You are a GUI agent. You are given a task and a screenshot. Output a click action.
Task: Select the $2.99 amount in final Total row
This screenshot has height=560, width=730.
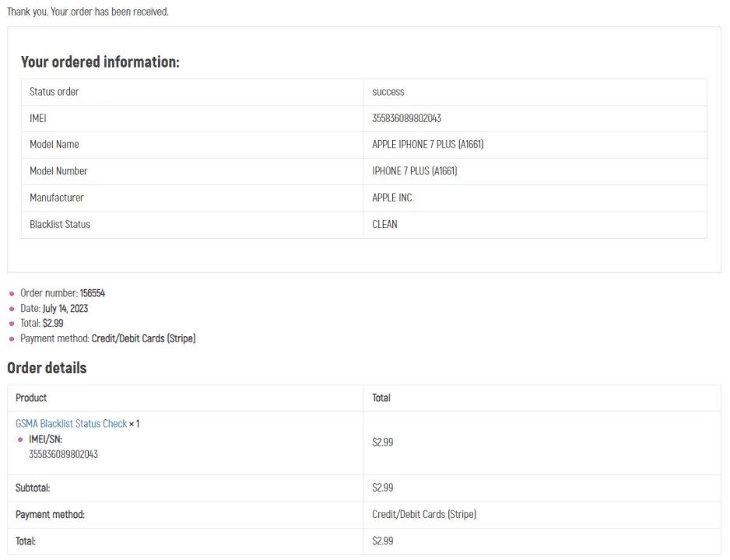click(382, 541)
